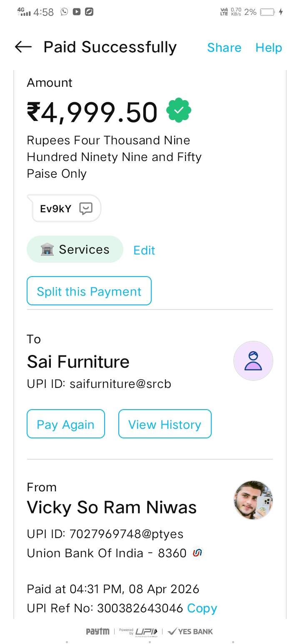Tap the battery icon in status bar
300x644 pixels.
[267, 12]
